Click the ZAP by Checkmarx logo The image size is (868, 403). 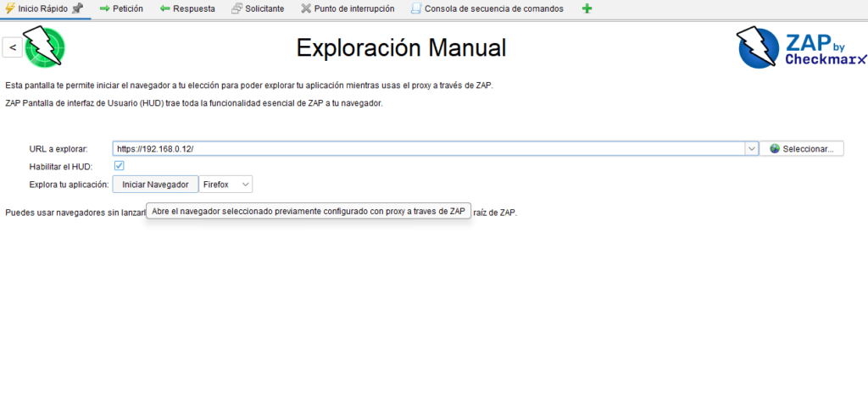point(801,47)
